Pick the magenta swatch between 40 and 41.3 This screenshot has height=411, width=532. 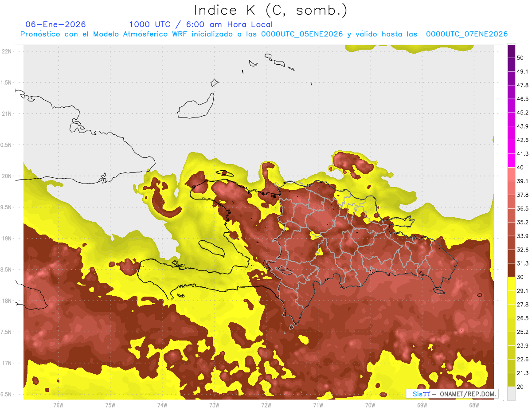coord(511,161)
